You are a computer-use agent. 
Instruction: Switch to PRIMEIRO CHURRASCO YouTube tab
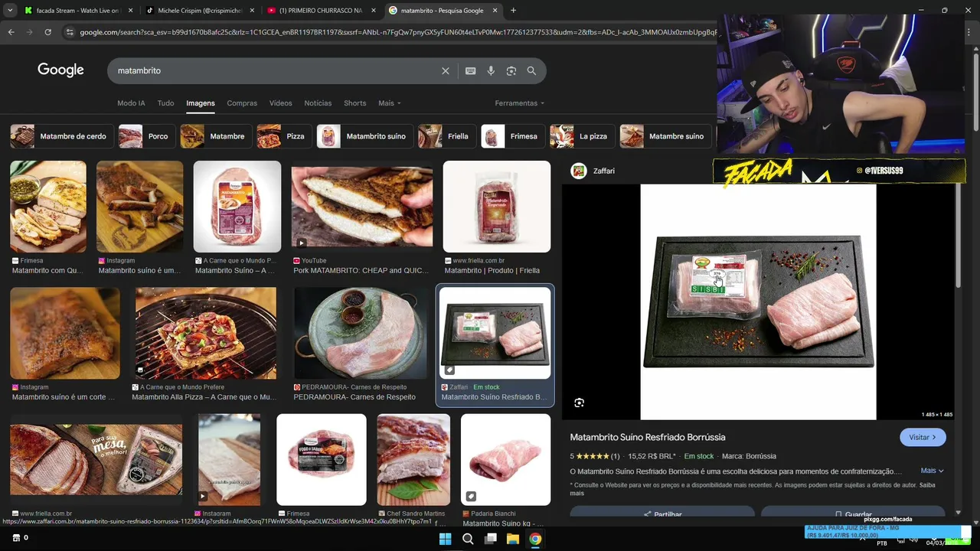322,11
